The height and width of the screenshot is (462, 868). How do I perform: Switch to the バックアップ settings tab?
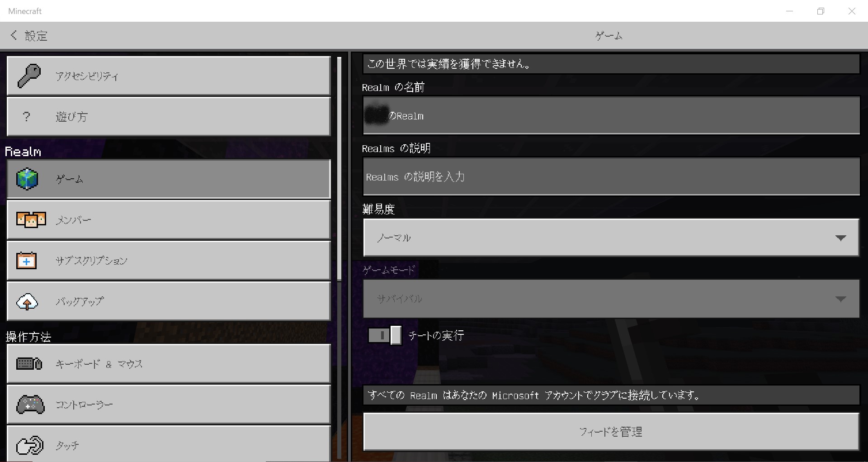(x=169, y=302)
